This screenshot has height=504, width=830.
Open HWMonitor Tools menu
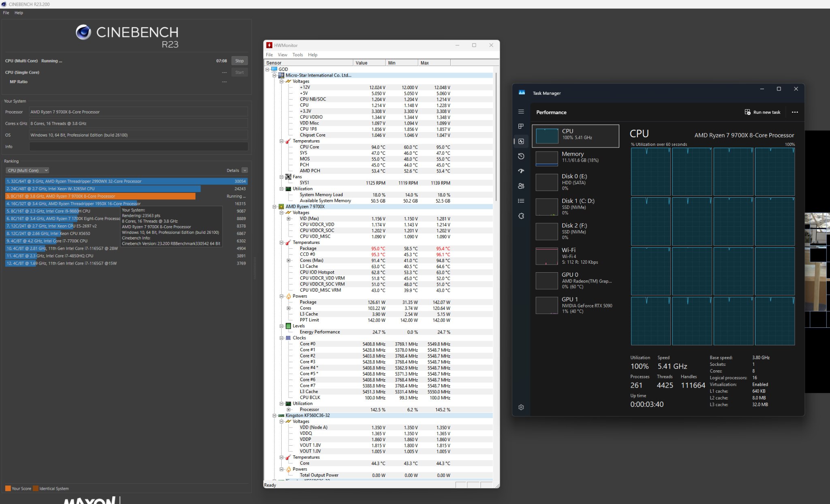point(297,55)
